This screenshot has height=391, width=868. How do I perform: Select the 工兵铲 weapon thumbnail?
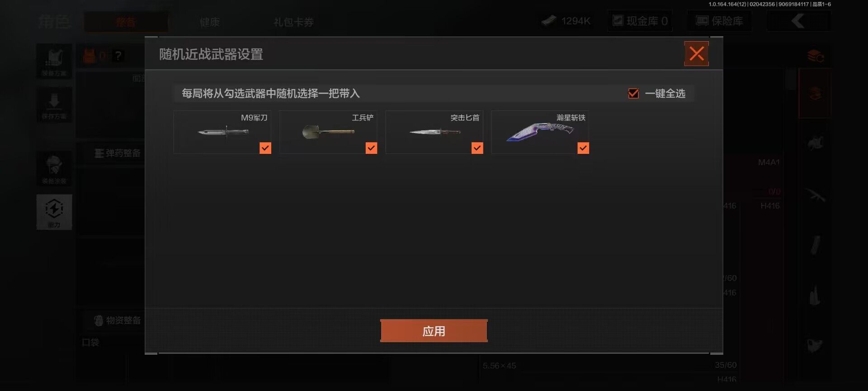coord(328,132)
